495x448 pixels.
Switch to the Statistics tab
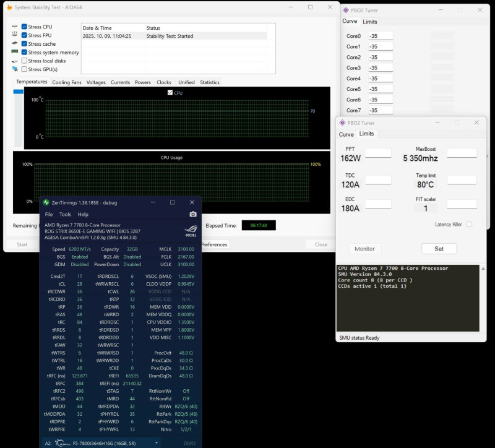(210, 82)
